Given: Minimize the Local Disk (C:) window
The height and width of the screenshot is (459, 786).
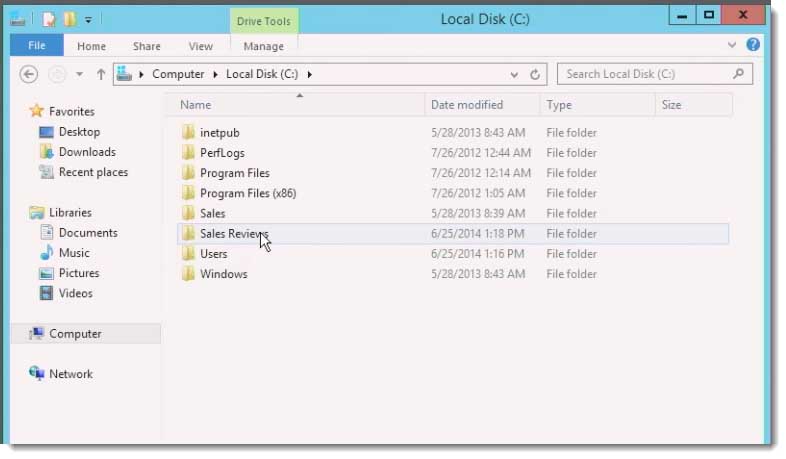Looking at the screenshot, I should click(x=682, y=16).
